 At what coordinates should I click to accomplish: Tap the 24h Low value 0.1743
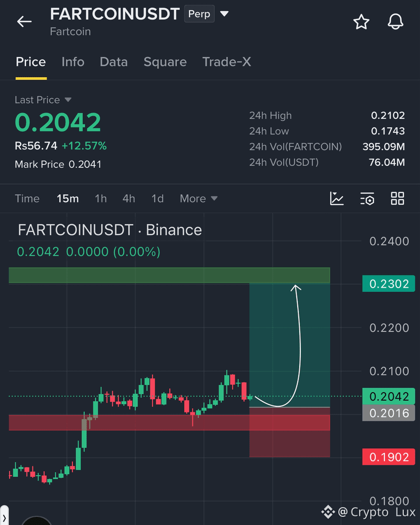(388, 131)
